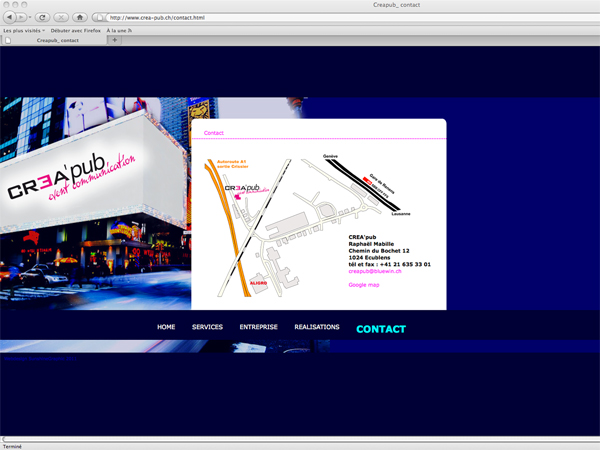Navigate to HOME in the site menu
600x450 pixels.
click(166, 327)
